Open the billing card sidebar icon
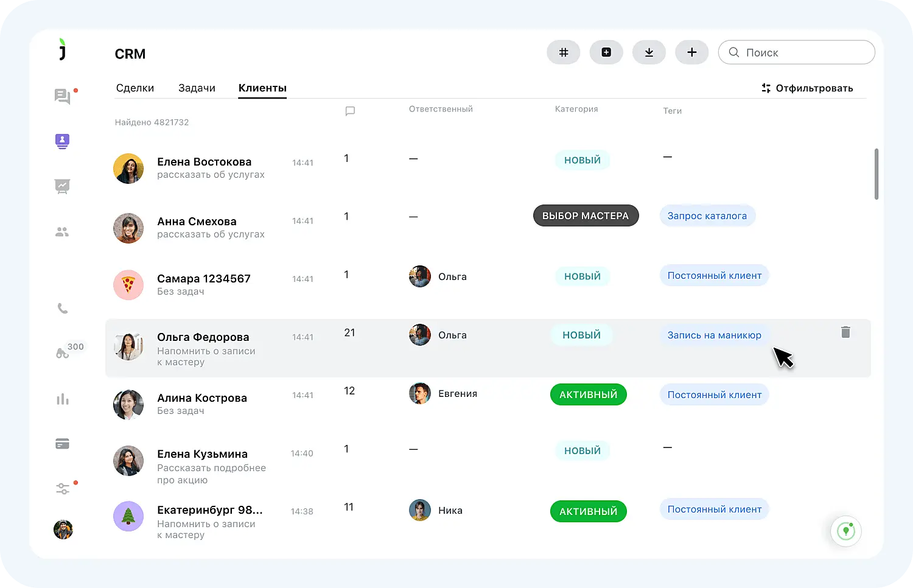The image size is (913, 588). pyautogui.click(x=62, y=444)
